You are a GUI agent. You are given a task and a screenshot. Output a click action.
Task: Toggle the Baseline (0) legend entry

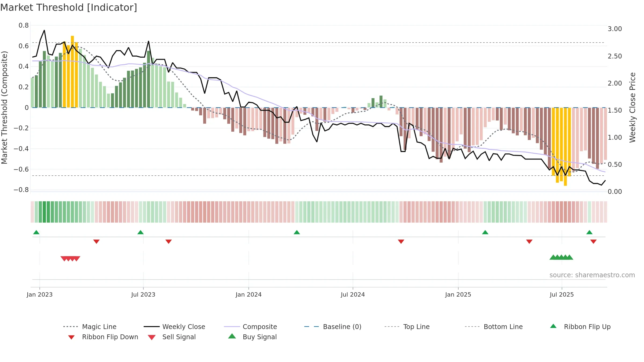(x=333, y=327)
